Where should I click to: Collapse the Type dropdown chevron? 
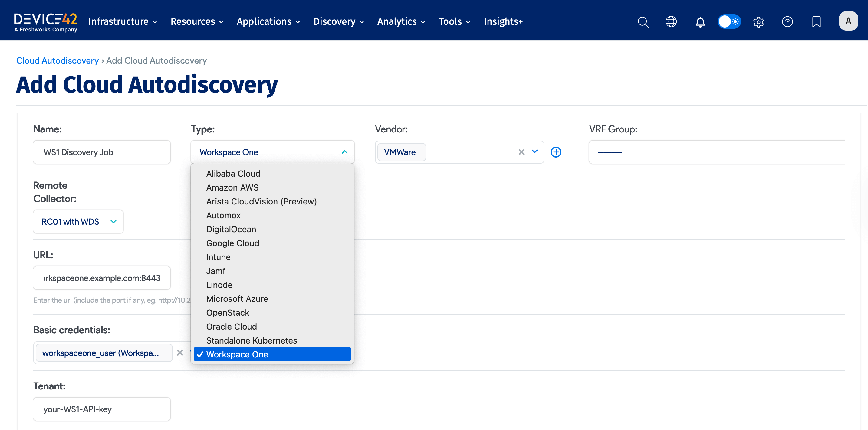(x=344, y=152)
